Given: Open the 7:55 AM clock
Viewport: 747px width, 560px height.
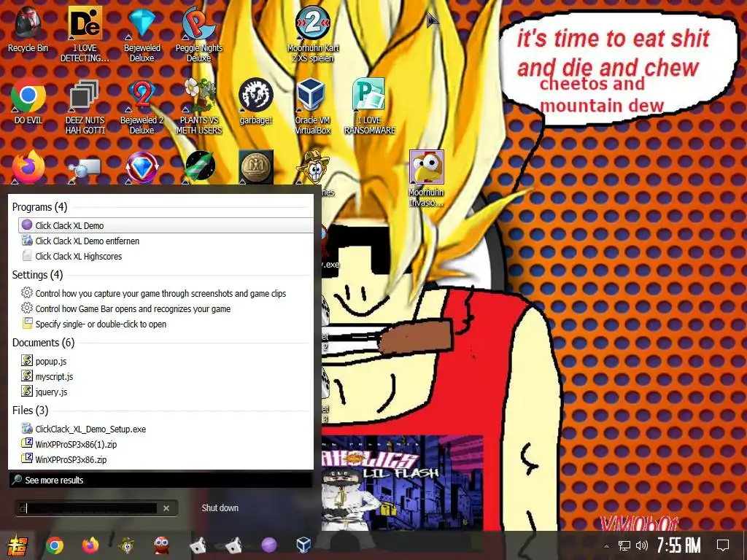Looking at the screenshot, I should [x=679, y=545].
